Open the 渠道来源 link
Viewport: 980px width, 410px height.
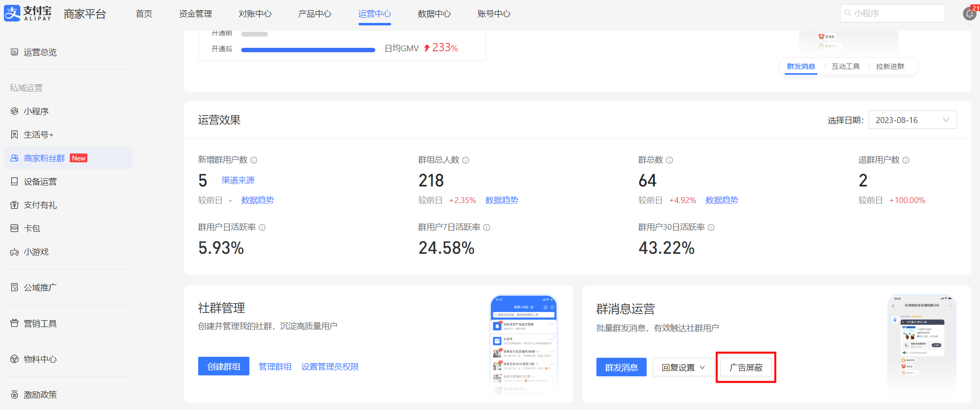pos(238,181)
